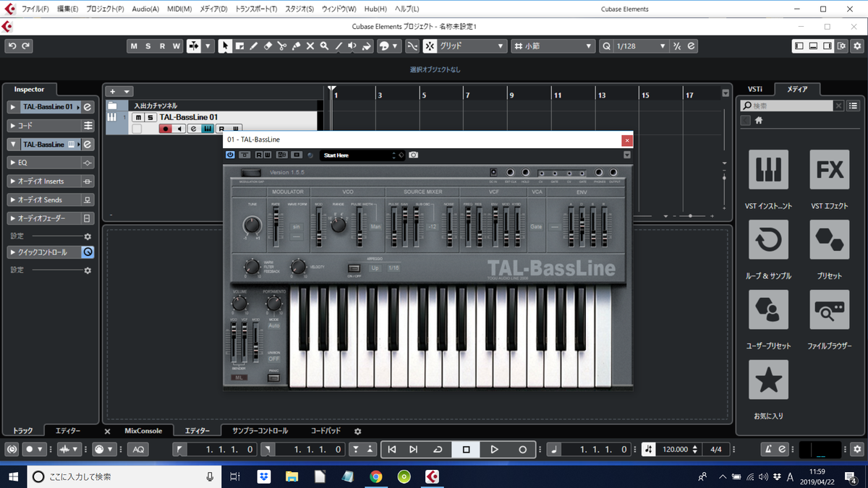This screenshot has height=488, width=868.
Task: Select the Zoom magnifier tool
Action: pos(324,46)
